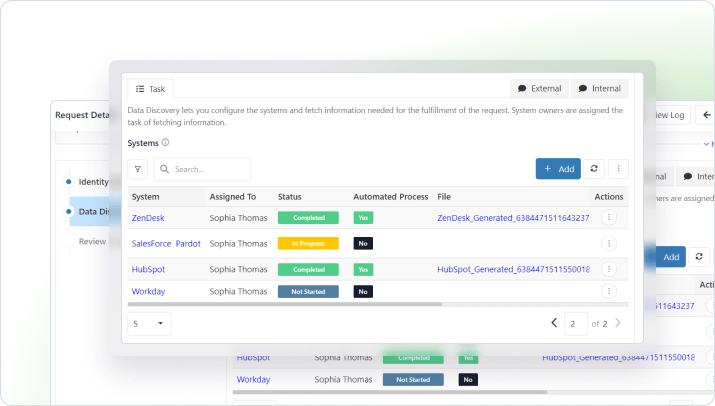
Task: Open the Workday link in background window
Action: click(x=253, y=379)
